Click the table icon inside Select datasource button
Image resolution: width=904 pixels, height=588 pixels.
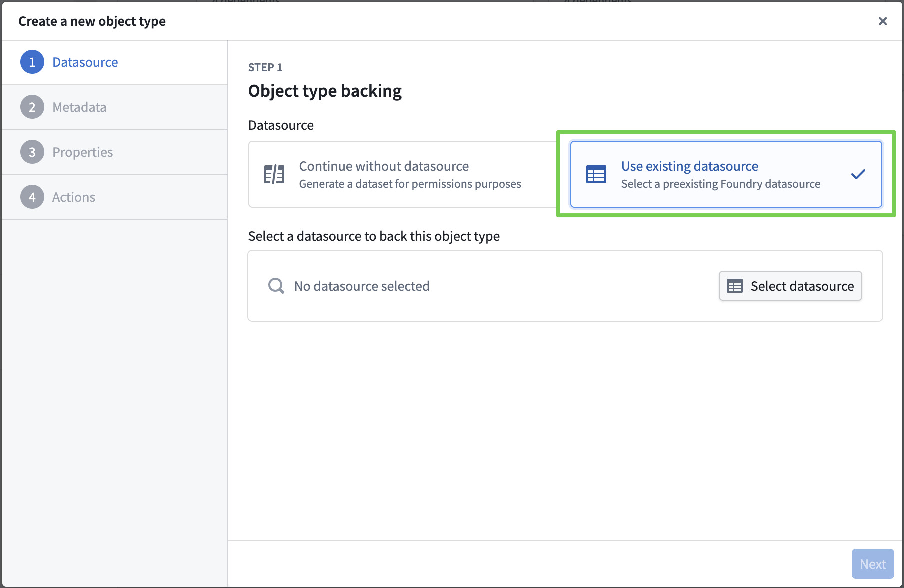734,286
